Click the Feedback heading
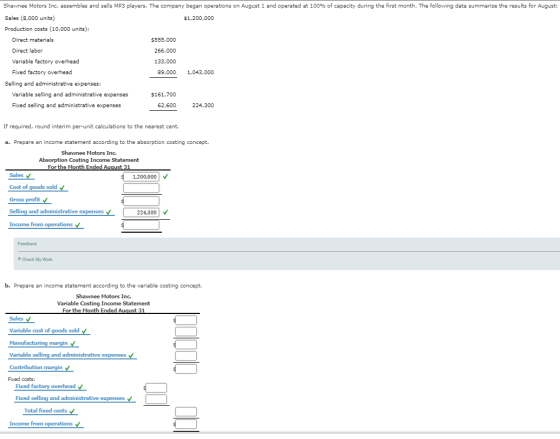This screenshot has width=560, height=439. coord(27,244)
